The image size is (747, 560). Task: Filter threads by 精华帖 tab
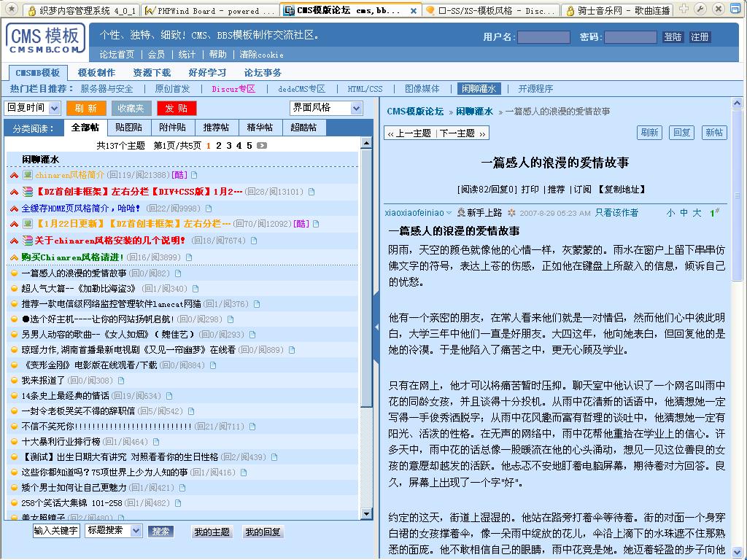pyautogui.click(x=260, y=128)
